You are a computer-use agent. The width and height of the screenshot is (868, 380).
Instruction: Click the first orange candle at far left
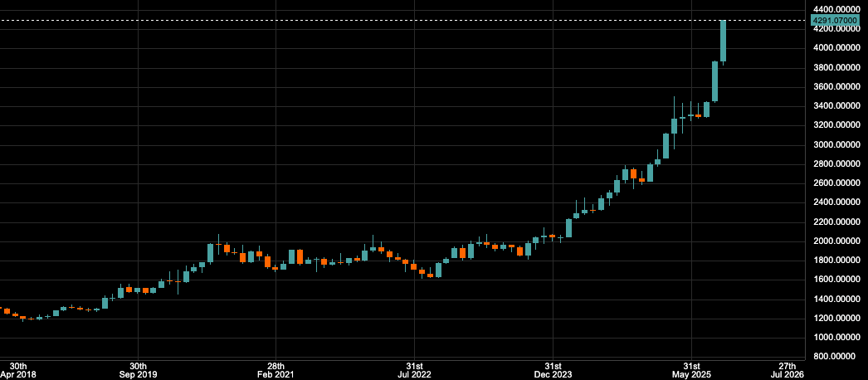(7, 311)
